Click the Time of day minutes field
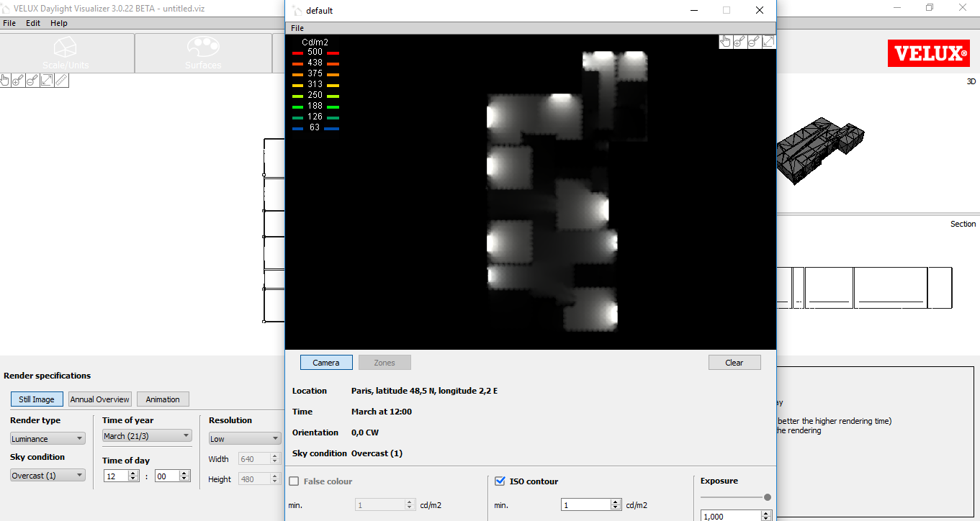The image size is (980, 521). [x=166, y=476]
